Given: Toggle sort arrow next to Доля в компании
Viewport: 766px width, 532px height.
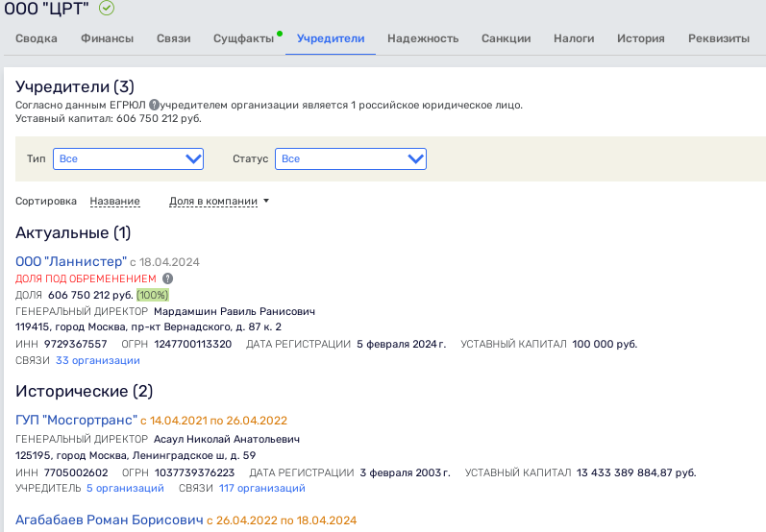Looking at the screenshot, I should (266, 201).
